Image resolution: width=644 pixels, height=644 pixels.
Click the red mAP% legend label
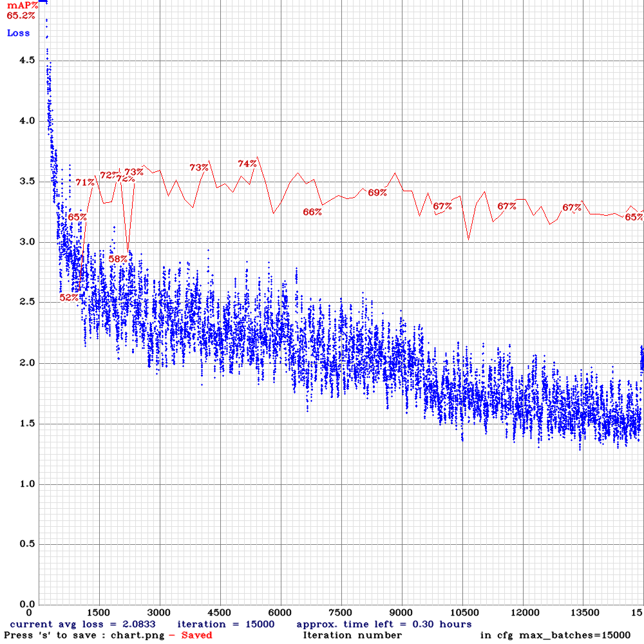point(23,6)
